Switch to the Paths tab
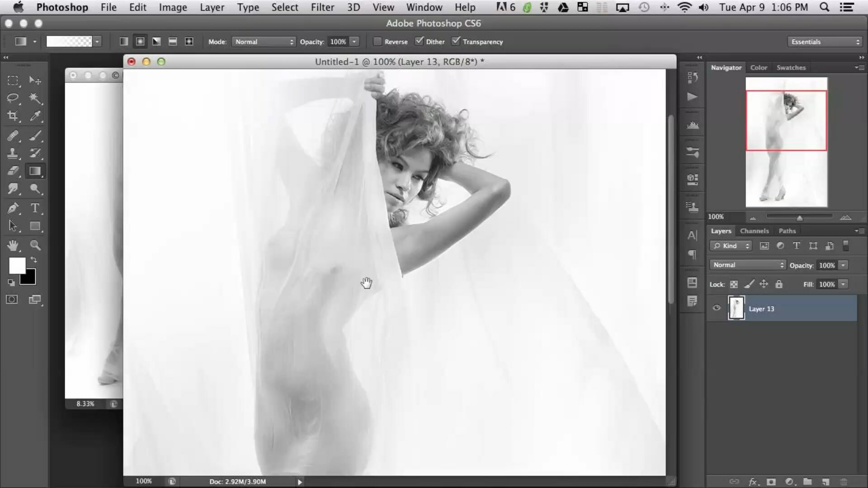The width and height of the screenshot is (868, 488). point(787,231)
